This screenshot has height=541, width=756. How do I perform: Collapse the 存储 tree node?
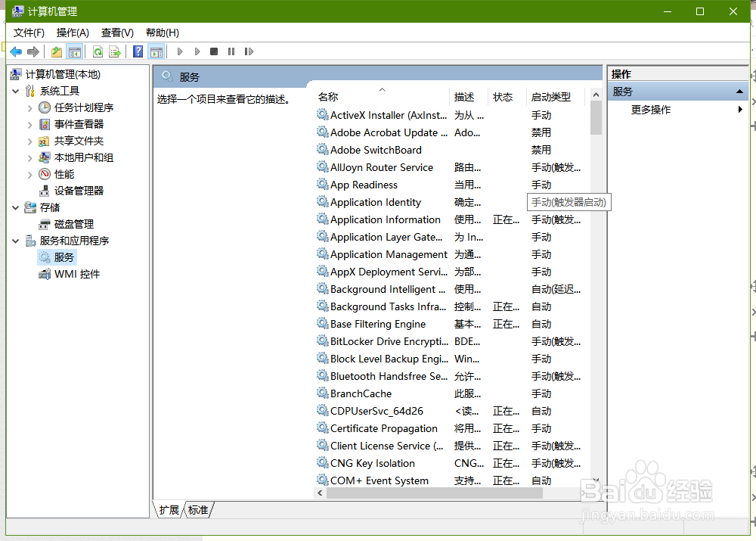click(15, 207)
